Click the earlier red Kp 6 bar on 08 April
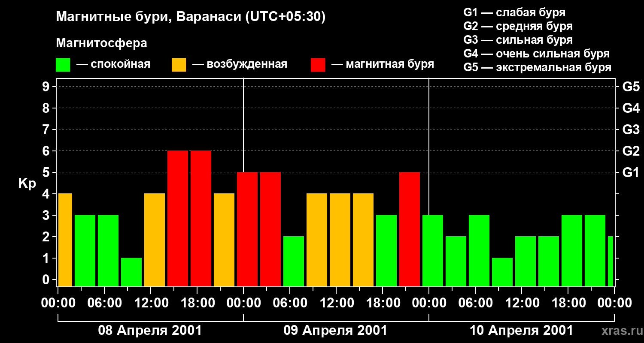Viewport: 644px width, 343px height. pos(178,218)
